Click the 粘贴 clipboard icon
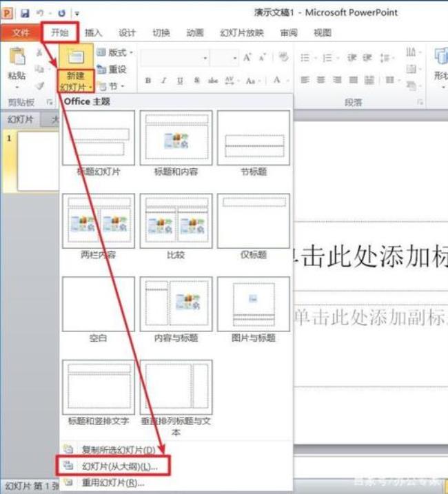This screenshot has height=494, width=448. point(17,57)
